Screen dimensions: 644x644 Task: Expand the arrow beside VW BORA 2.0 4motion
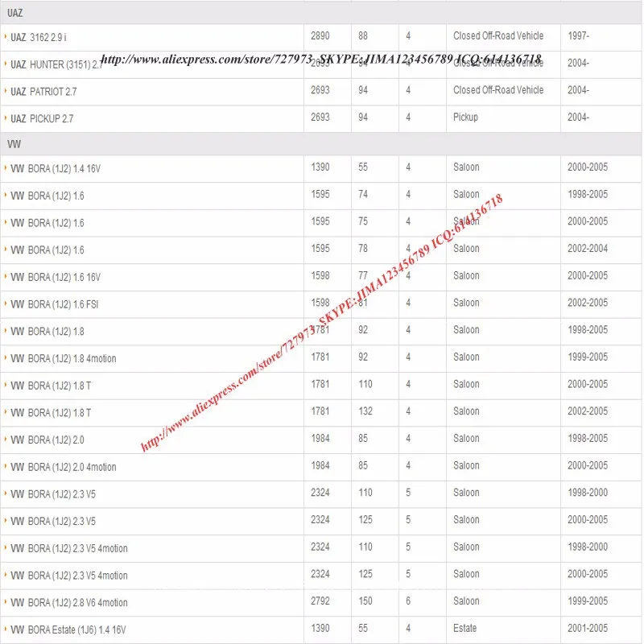click(6, 466)
